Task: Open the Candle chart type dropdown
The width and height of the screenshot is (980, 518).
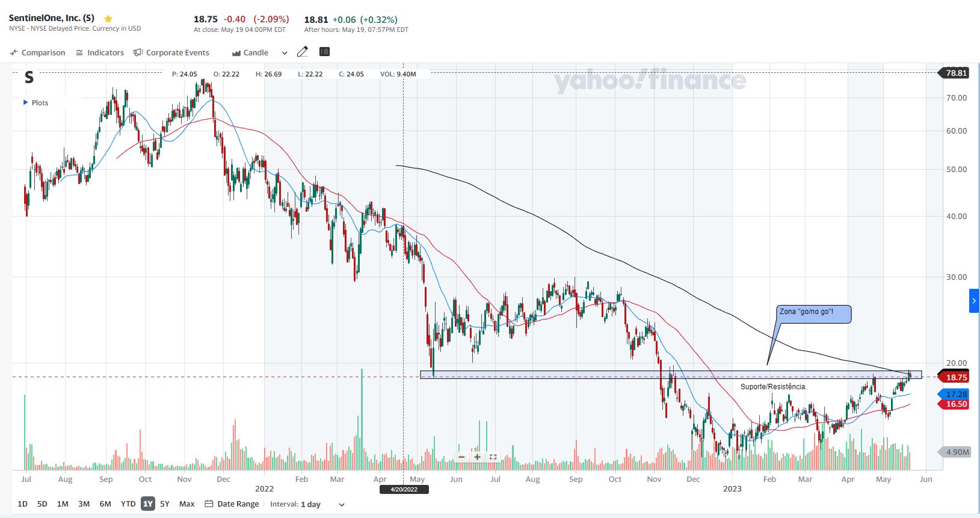Action: (x=285, y=53)
